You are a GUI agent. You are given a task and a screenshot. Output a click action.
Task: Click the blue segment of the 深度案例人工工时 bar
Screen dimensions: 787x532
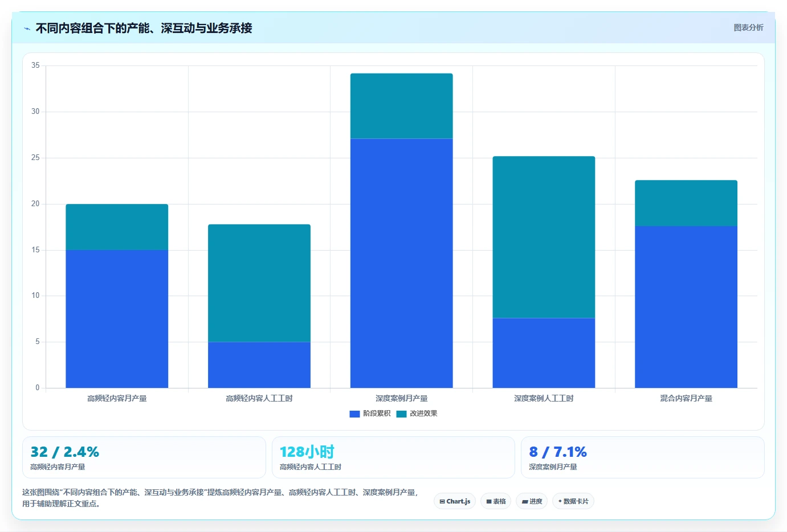(544, 353)
